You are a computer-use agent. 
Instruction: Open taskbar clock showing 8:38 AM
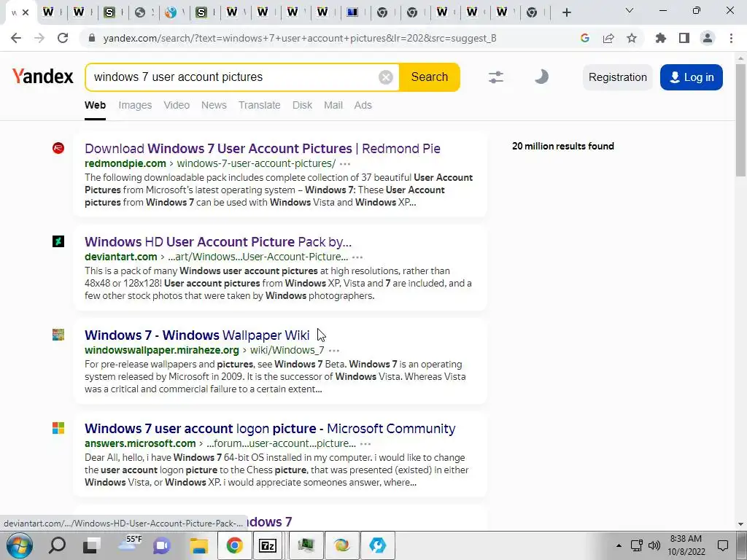coord(686,545)
